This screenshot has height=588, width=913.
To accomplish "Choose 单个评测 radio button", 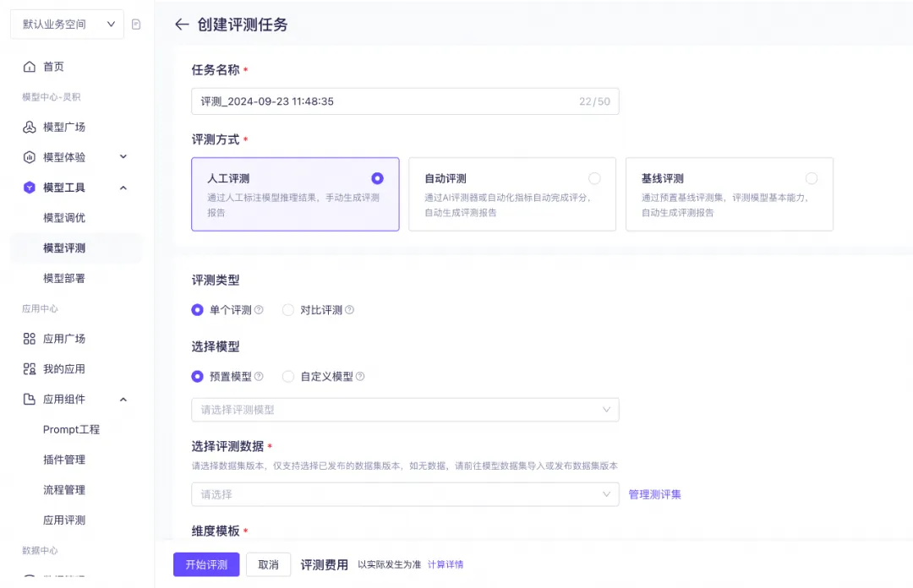I will (x=197, y=310).
